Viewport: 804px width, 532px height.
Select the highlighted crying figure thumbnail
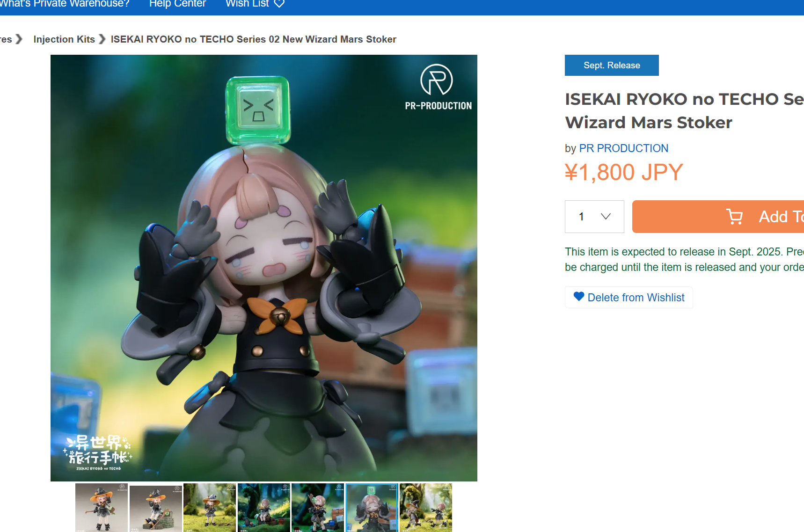[372, 508]
